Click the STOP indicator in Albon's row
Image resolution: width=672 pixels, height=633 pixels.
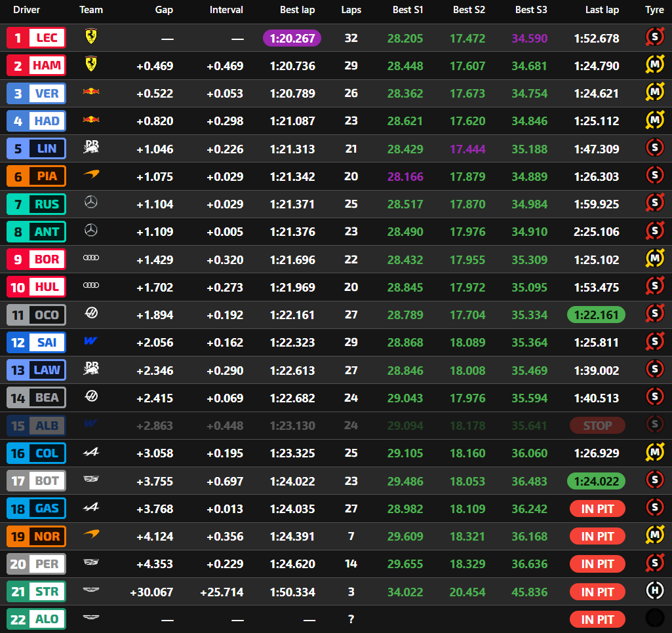point(596,425)
